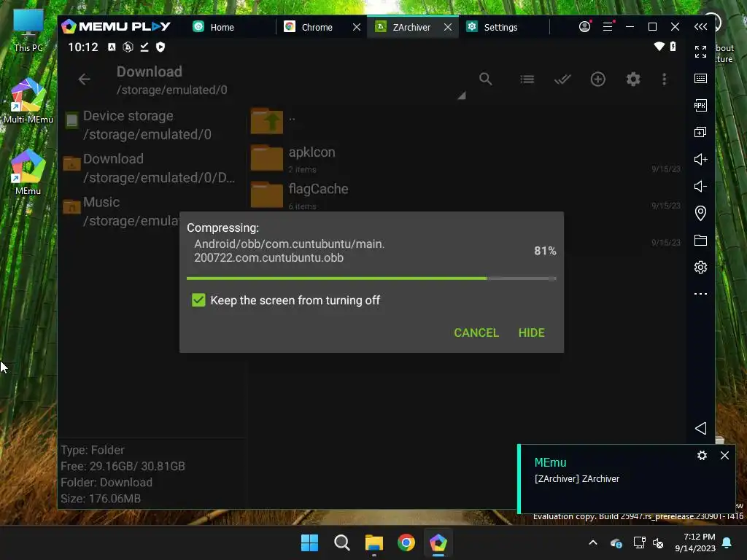This screenshot has height=560, width=747.
Task: Open Windows taskbar search
Action: tap(341, 542)
